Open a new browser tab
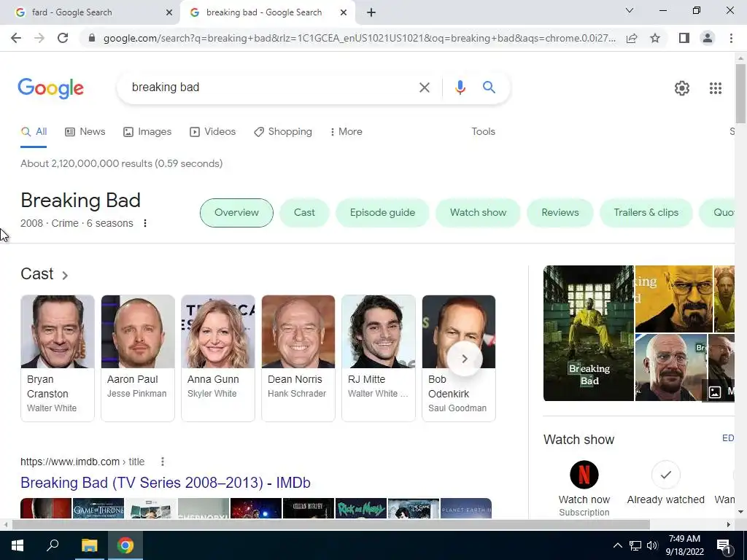This screenshot has width=747, height=560. [x=371, y=12]
